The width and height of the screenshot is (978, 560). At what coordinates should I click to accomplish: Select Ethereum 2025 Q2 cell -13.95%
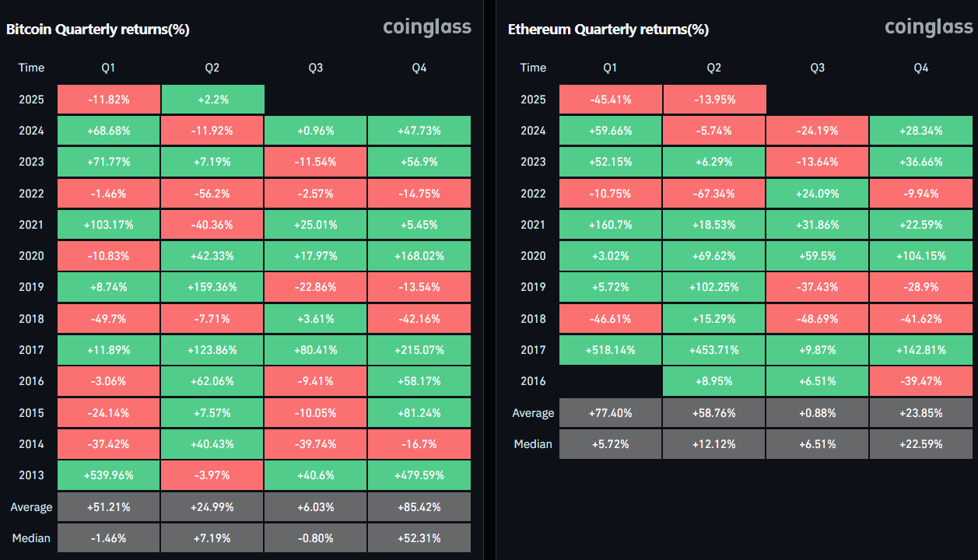pyautogui.click(x=714, y=100)
